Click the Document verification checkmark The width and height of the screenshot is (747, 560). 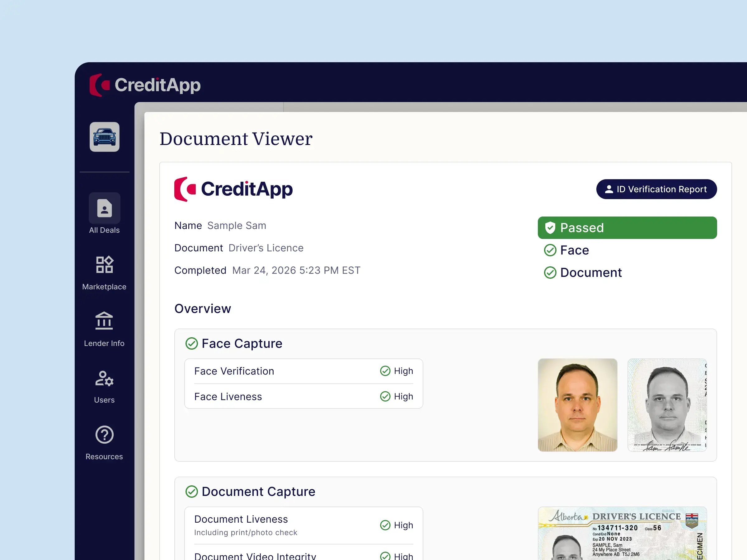tap(551, 273)
